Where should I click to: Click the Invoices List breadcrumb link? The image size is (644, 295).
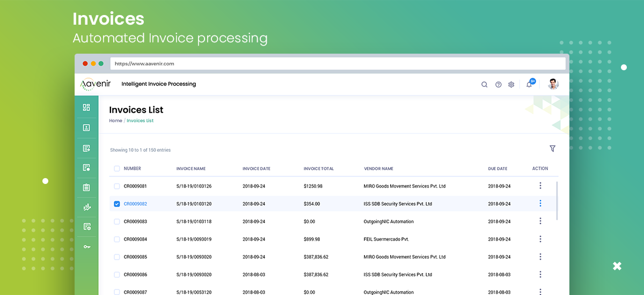pyautogui.click(x=140, y=121)
